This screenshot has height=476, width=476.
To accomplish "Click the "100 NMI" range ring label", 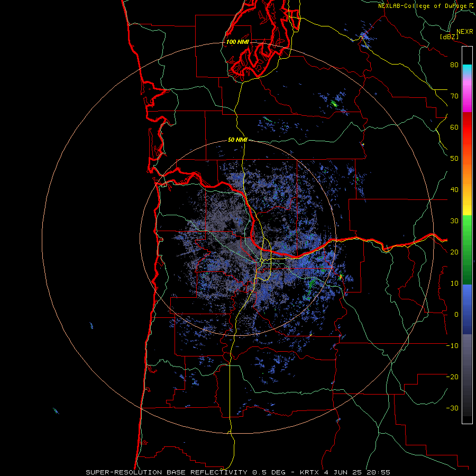I will [237, 42].
